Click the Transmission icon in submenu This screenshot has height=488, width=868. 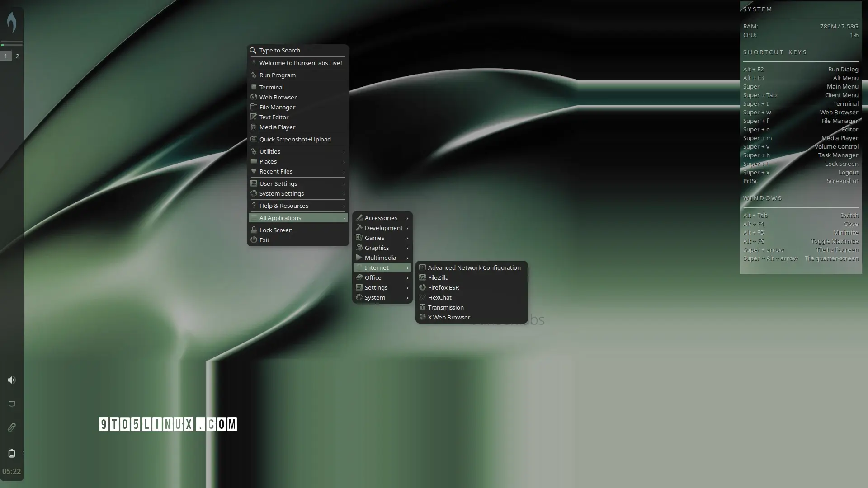coord(422,307)
